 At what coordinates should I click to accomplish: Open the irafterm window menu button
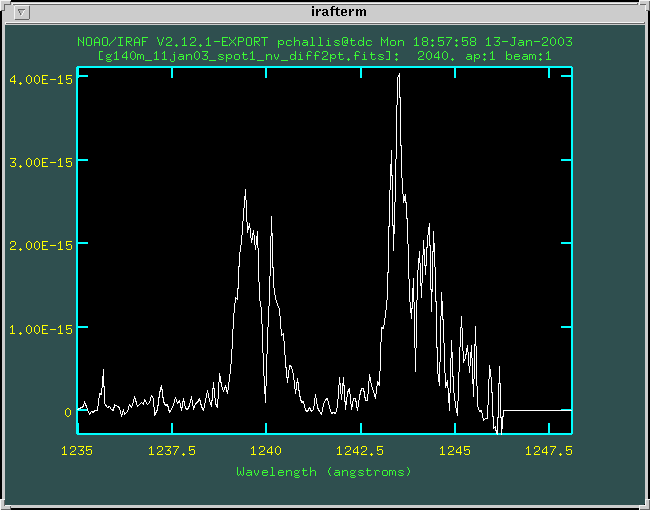point(21,12)
